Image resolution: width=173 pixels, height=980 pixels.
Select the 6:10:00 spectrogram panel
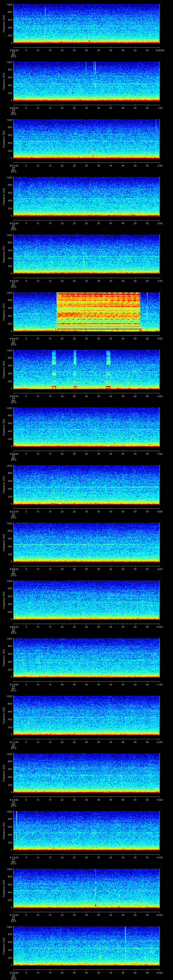click(86, 657)
